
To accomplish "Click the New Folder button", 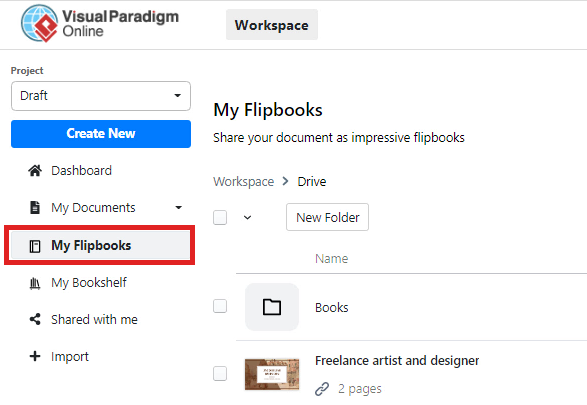I will 327,217.
